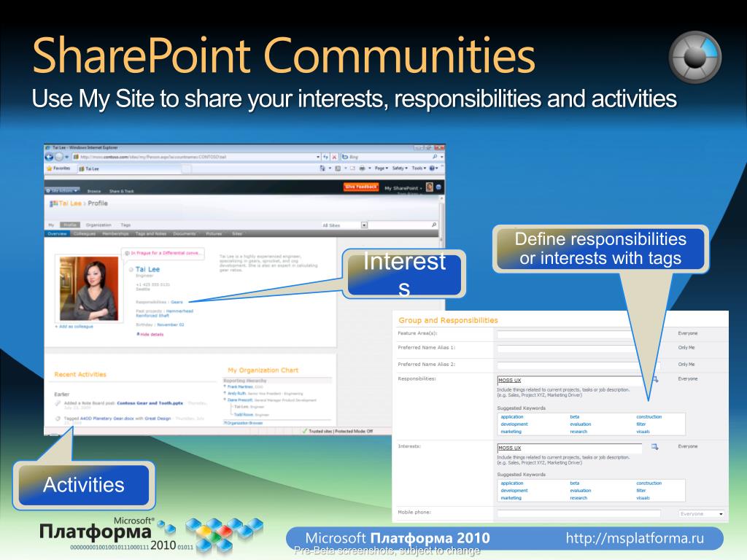The image size is (747, 560).
Task: Click the Bing search box
Action: tap(390, 157)
